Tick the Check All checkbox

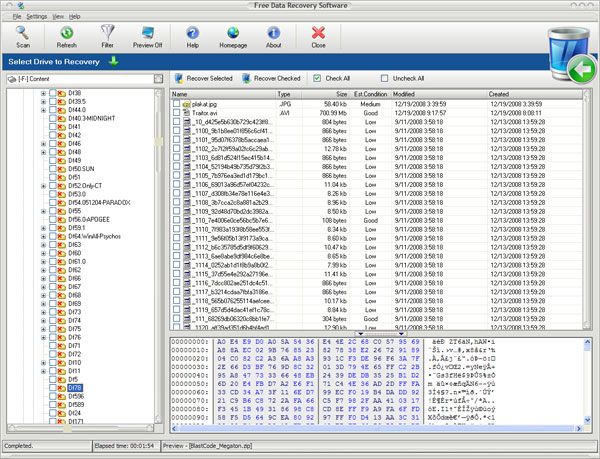tap(318, 78)
